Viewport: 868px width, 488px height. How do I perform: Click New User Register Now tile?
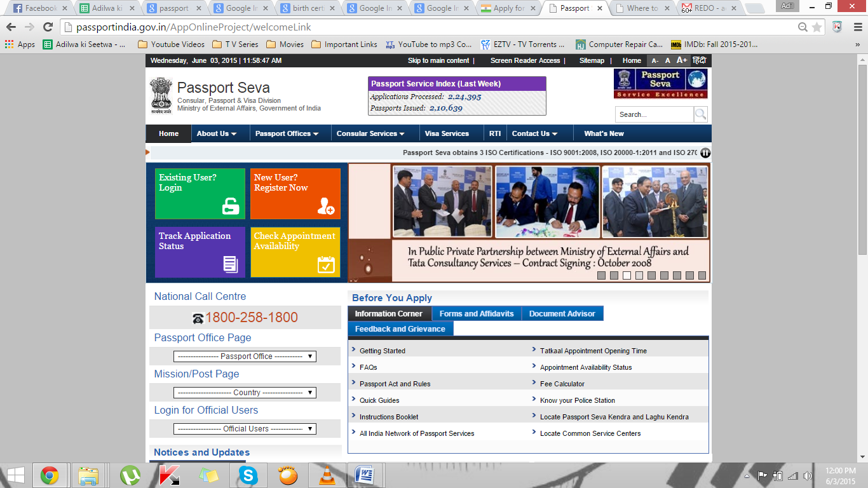tap(295, 194)
